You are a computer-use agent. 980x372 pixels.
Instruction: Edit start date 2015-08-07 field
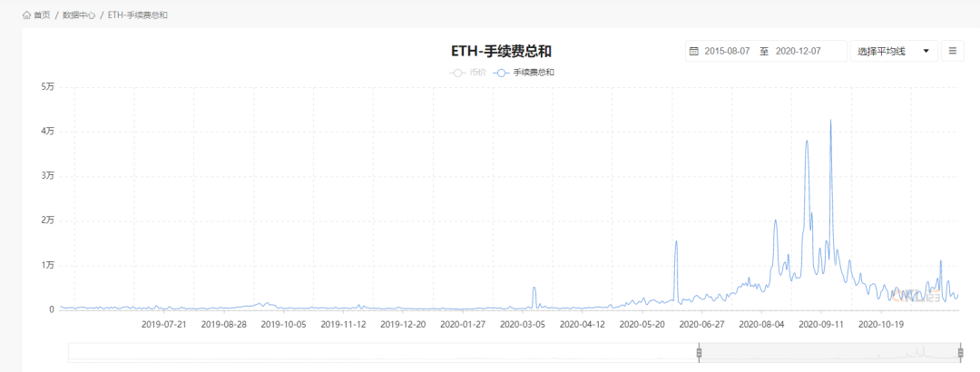coord(727,52)
